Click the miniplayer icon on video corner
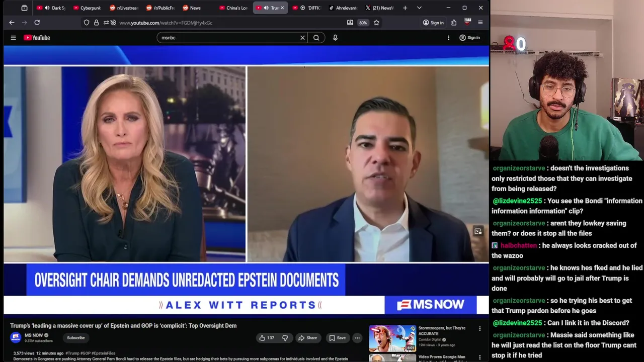 [478, 231]
